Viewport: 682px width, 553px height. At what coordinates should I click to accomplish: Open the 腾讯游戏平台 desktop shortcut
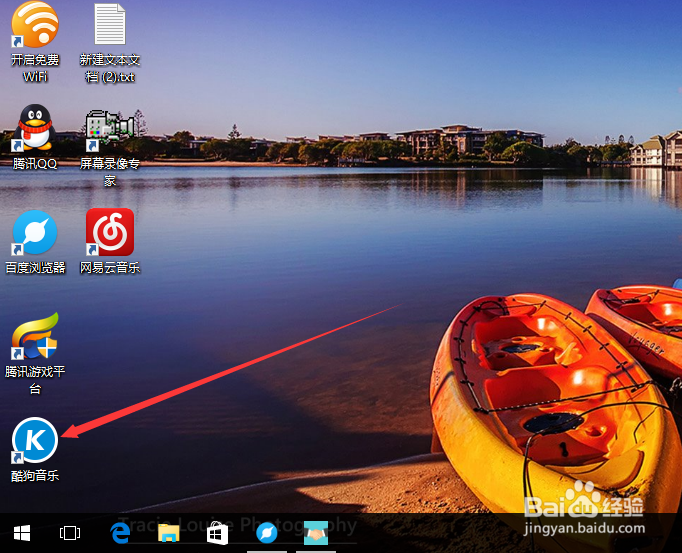pos(35,335)
